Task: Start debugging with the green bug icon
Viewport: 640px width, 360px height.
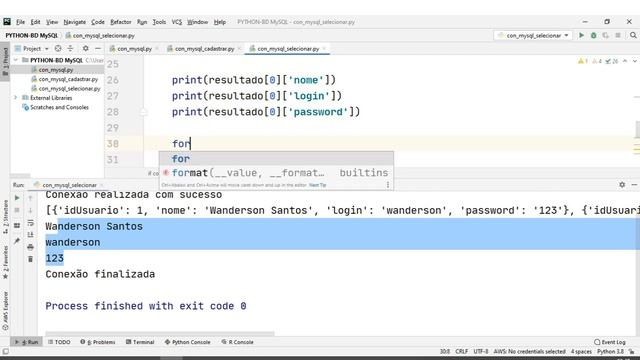Action: pos(593,36)
